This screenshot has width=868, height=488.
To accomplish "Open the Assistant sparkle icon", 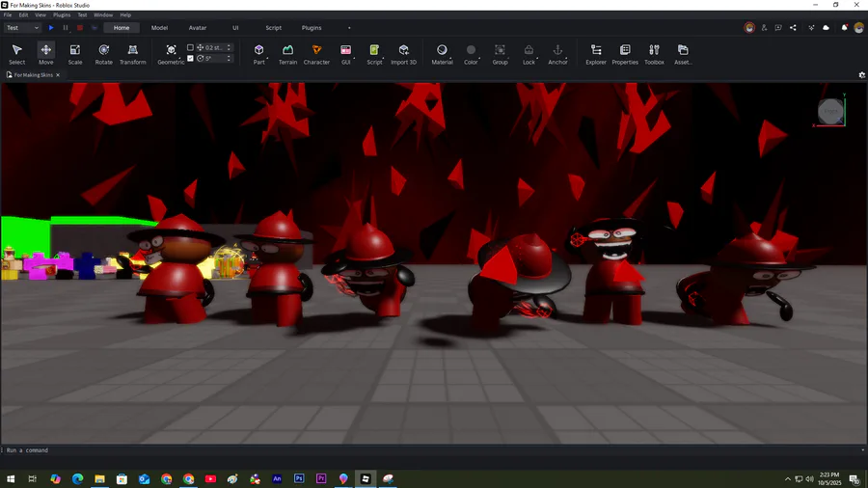I will pos(811,28).
